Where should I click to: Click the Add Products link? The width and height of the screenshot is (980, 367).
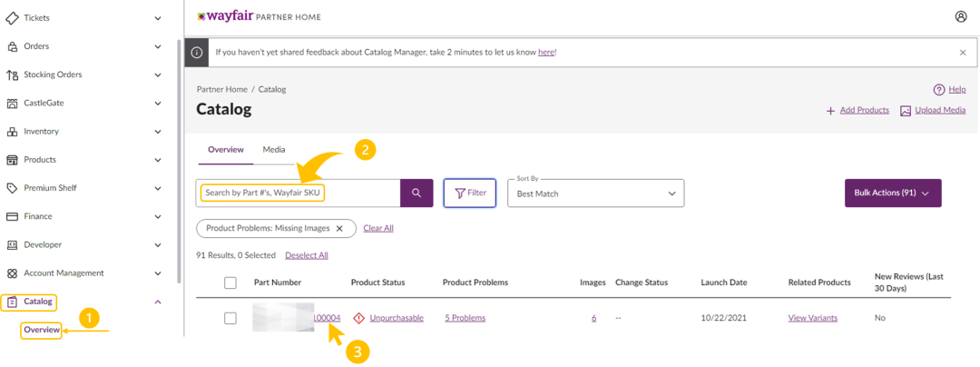point(857,111)
